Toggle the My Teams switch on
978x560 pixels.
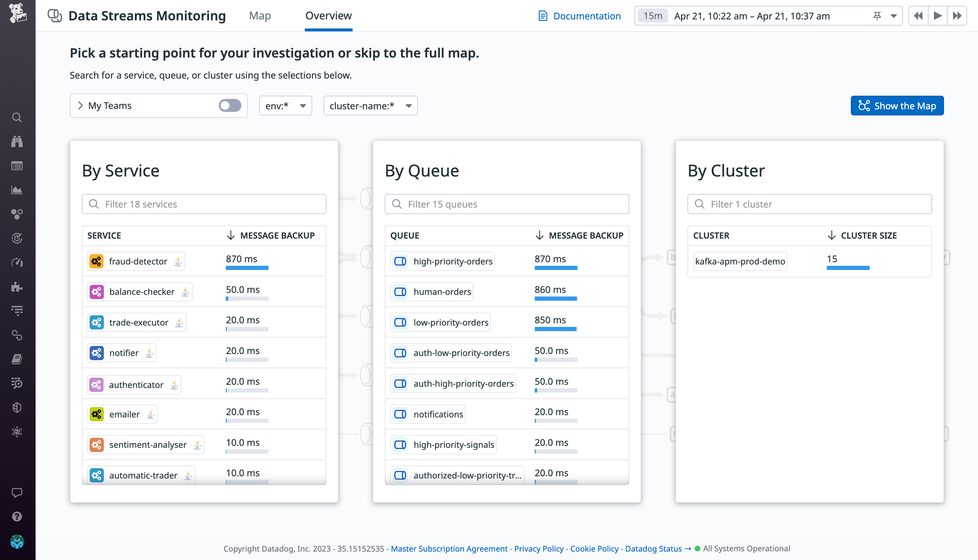click(229, 105)
